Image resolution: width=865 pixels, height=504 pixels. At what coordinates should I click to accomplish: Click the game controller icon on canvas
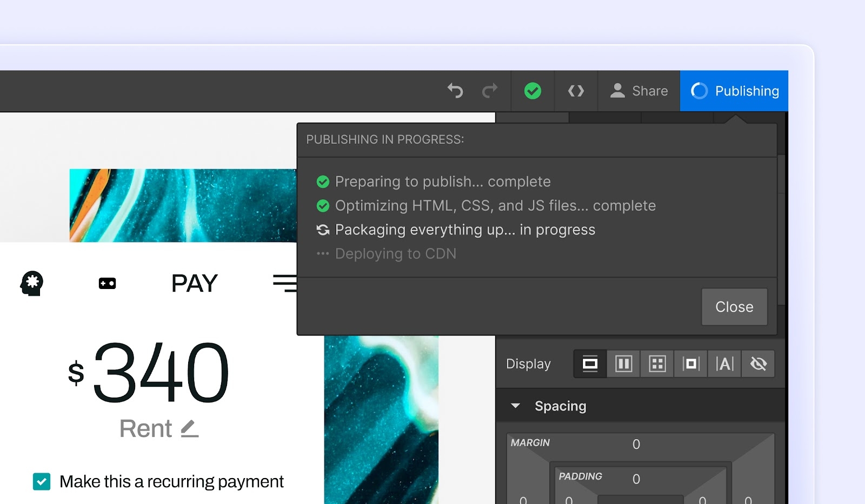[107, 283]
